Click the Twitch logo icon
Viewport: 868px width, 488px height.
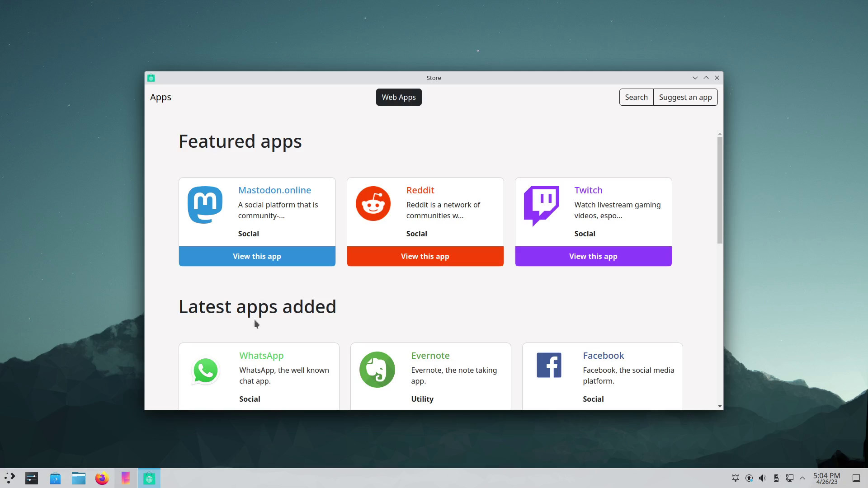[541, 206]
